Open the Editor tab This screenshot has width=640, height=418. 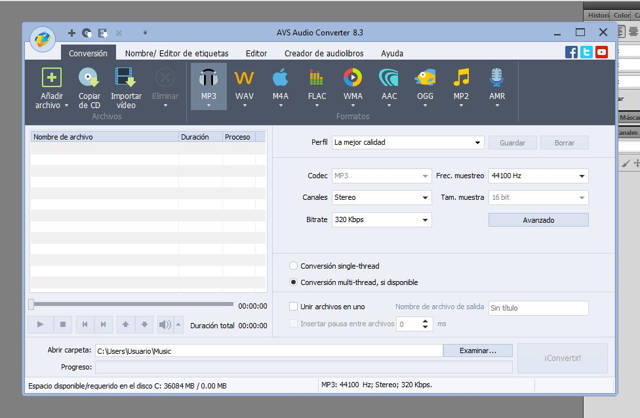click(256, 53)
